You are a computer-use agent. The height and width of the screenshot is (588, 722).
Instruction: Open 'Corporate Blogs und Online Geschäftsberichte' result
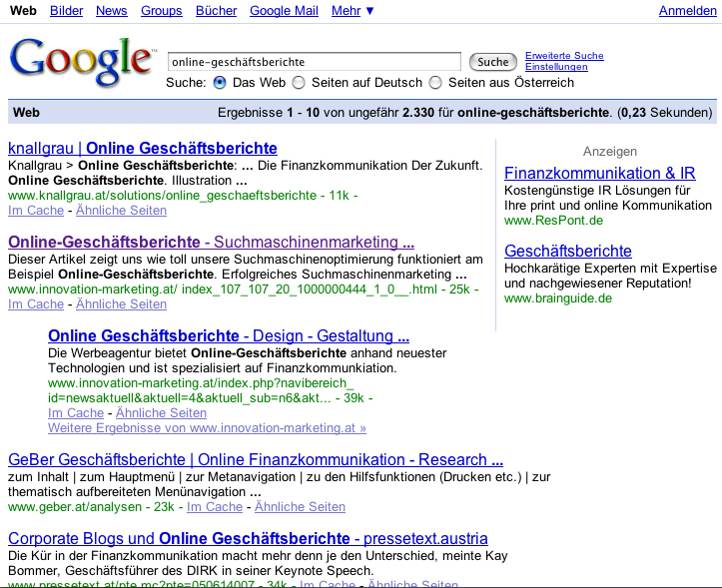(249, 539)
